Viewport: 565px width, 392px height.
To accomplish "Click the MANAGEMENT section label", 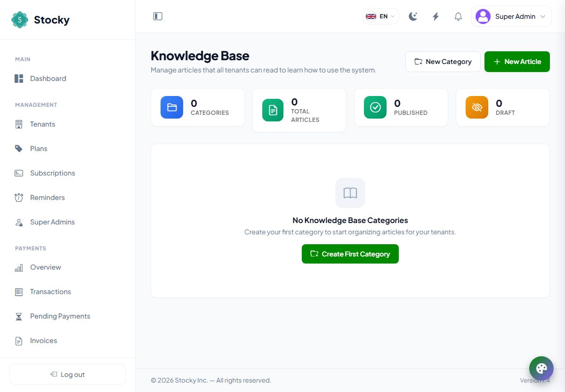I will (36, 105).
